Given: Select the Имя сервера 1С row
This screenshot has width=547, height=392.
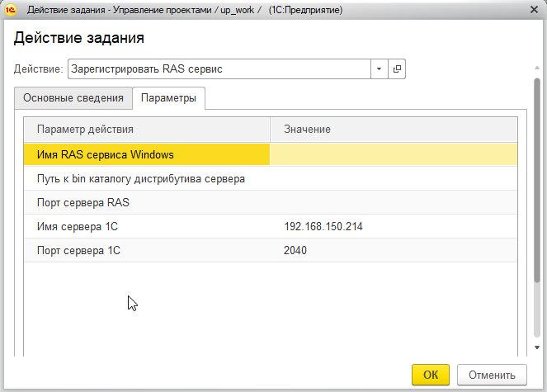Looking at the screenshot, I should click(271, 227).
